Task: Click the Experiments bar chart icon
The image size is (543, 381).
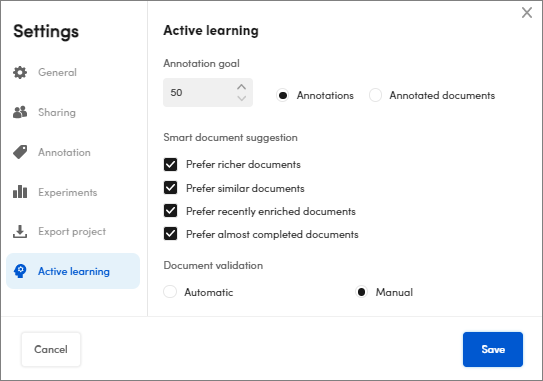Action: coord(20,192)
